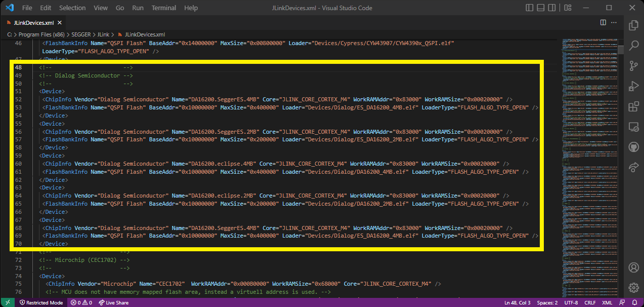This screenshot has width=644, height=307.
Task: Toggle the primary side bar layout button
Action: coord(529,8)
